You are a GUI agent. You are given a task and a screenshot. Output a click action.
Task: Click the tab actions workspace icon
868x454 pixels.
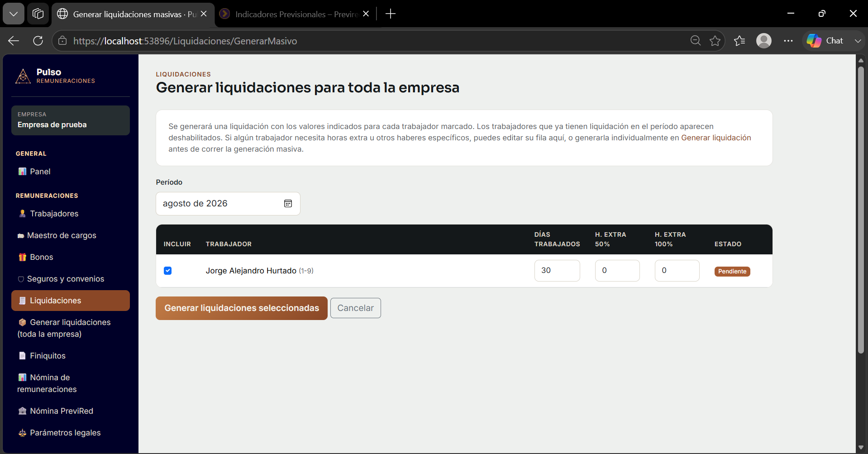point(38,14)
